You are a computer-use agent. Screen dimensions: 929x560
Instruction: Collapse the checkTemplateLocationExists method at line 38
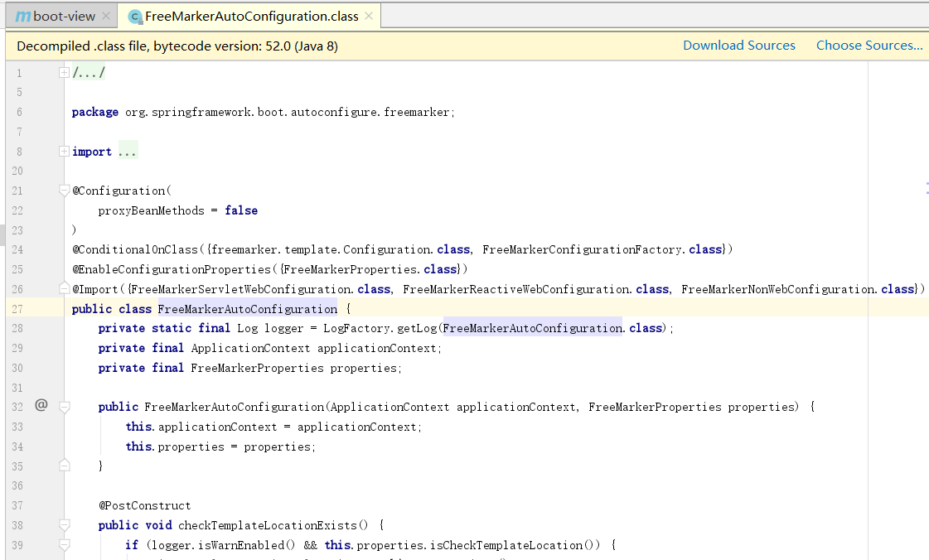tap(65, 525)
